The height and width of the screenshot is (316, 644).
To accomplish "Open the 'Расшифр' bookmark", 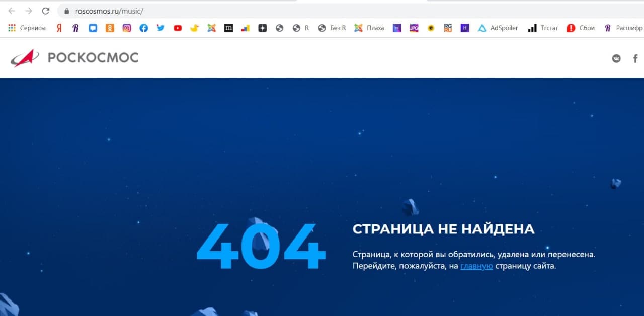I will click(623, 28).
